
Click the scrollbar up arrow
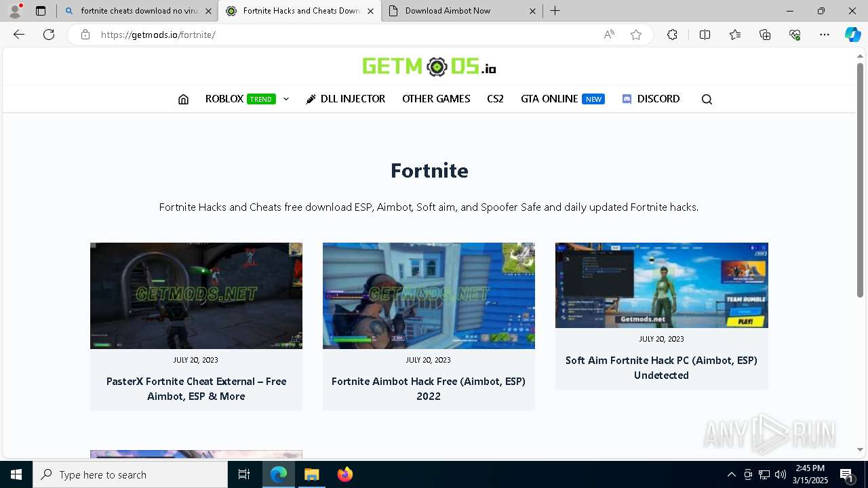tap(860, 56)
